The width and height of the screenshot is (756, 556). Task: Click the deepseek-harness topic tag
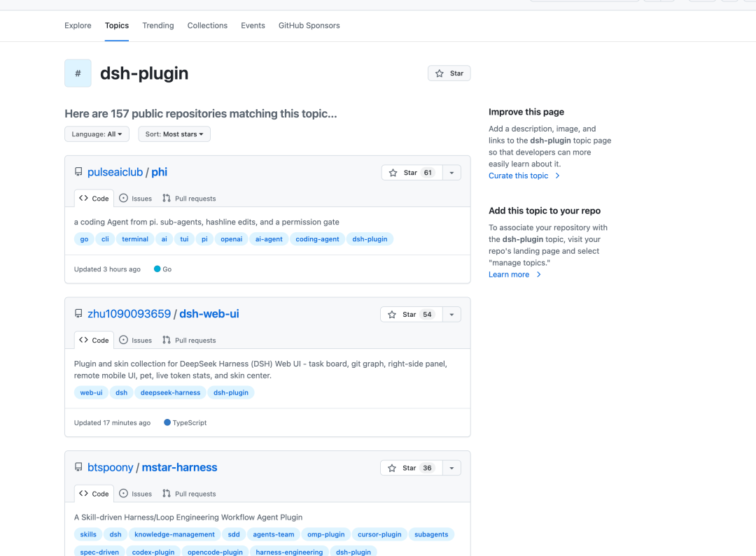[x=170, y=392]
